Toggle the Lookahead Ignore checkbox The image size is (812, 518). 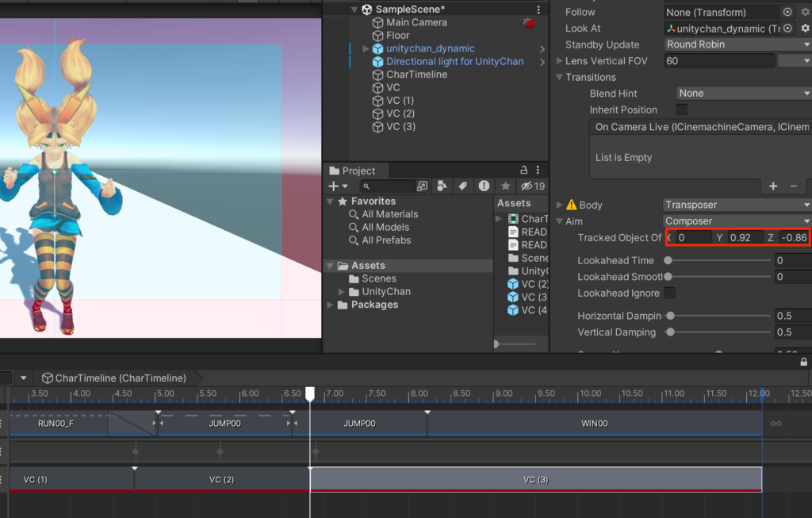(x=669, y=294)
